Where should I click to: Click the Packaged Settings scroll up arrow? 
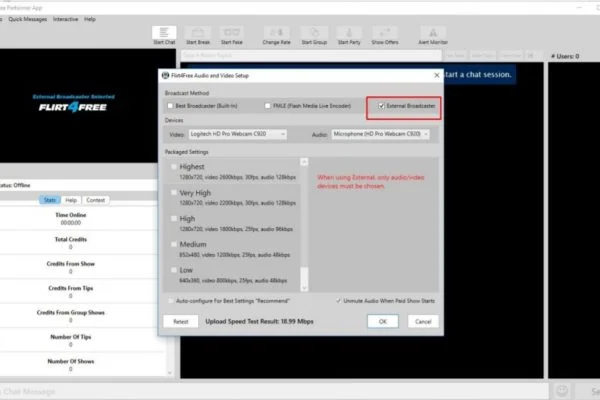pyautogui.click(x=304, y=162)
